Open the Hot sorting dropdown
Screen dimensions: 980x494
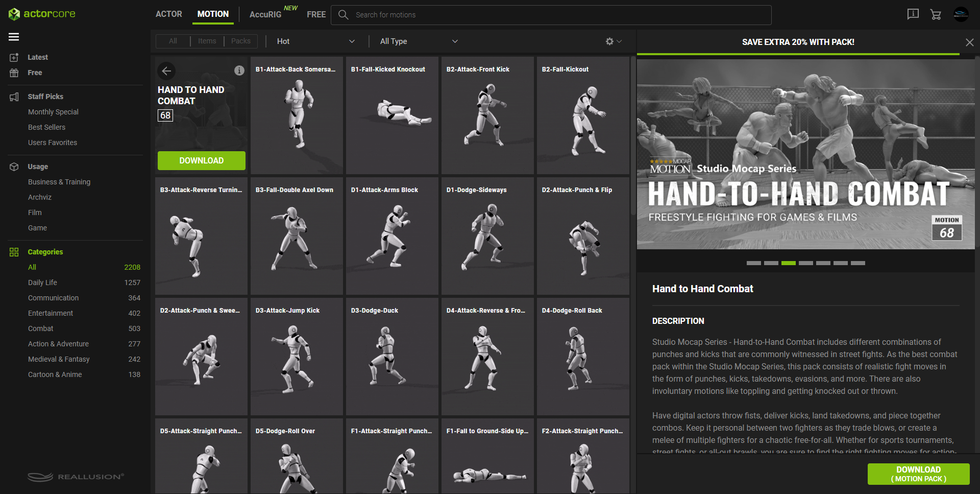tap(315, 41)
